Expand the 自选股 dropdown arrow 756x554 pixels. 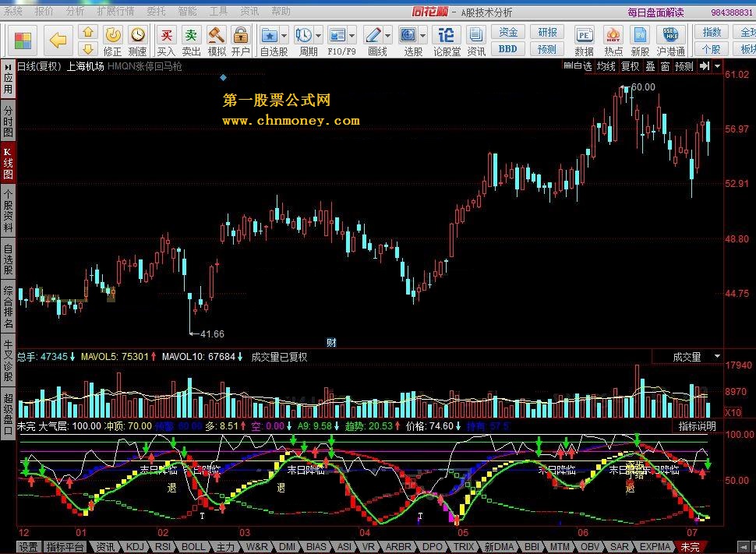284,35
